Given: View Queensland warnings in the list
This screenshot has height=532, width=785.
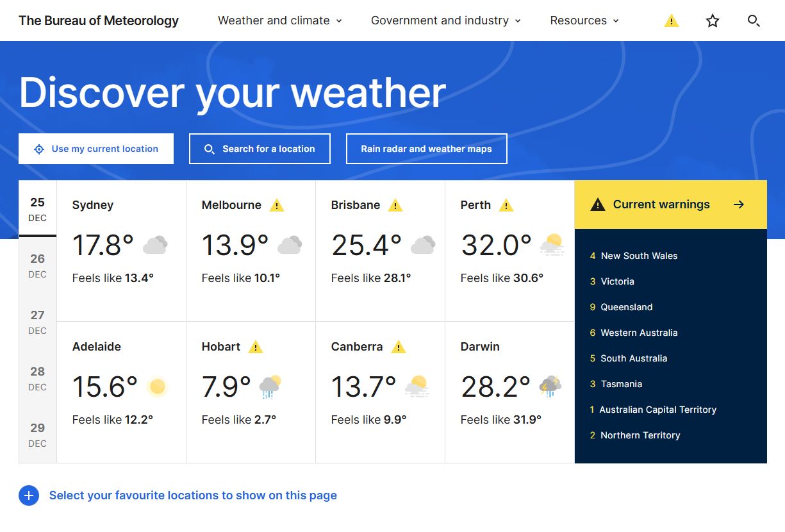Looking at the screenshot, I should 626,307.
